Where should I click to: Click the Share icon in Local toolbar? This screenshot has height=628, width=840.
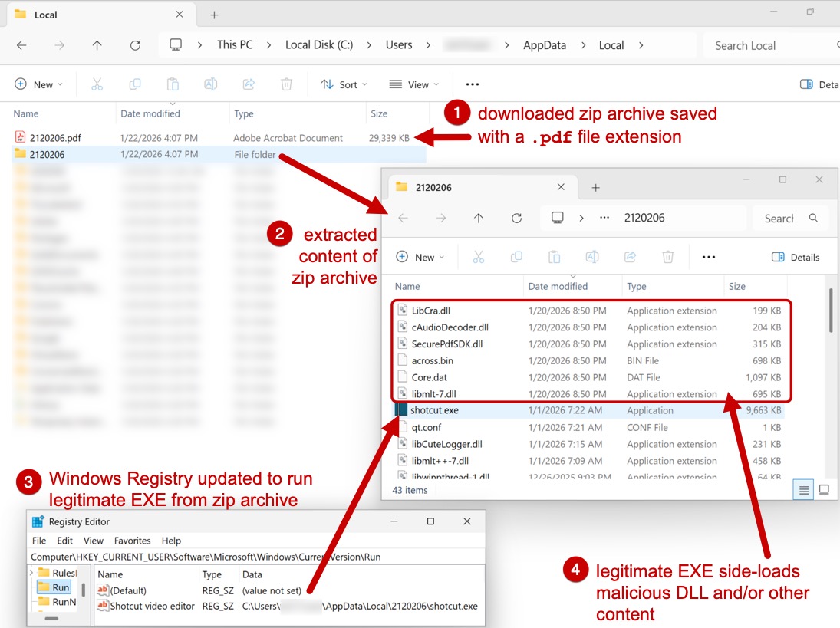[x=249, y=84]
